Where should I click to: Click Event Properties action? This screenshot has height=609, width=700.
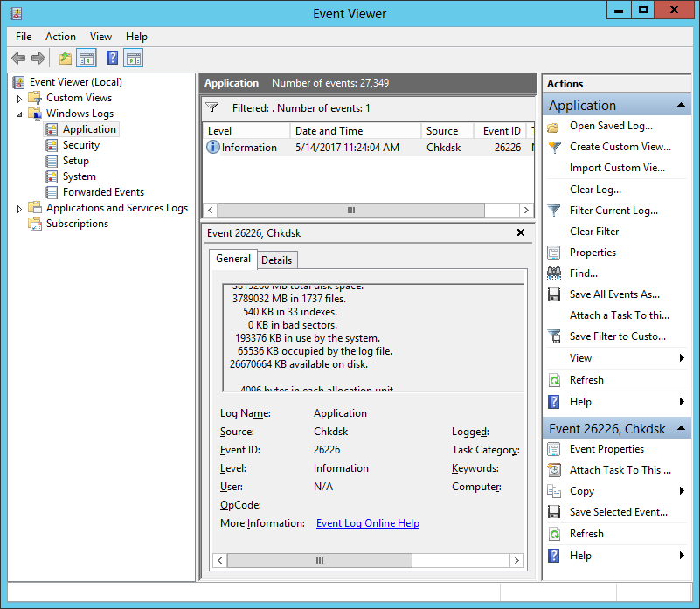606,449
